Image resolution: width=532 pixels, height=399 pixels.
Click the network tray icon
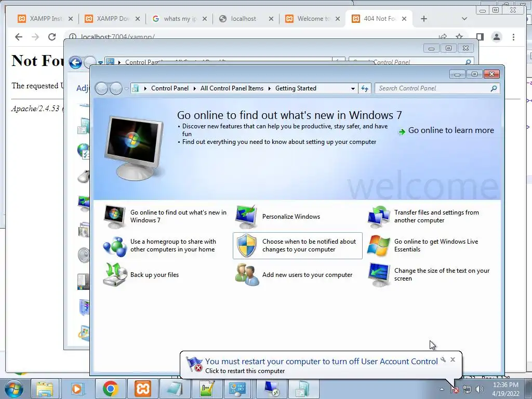[x=467, y=389]
